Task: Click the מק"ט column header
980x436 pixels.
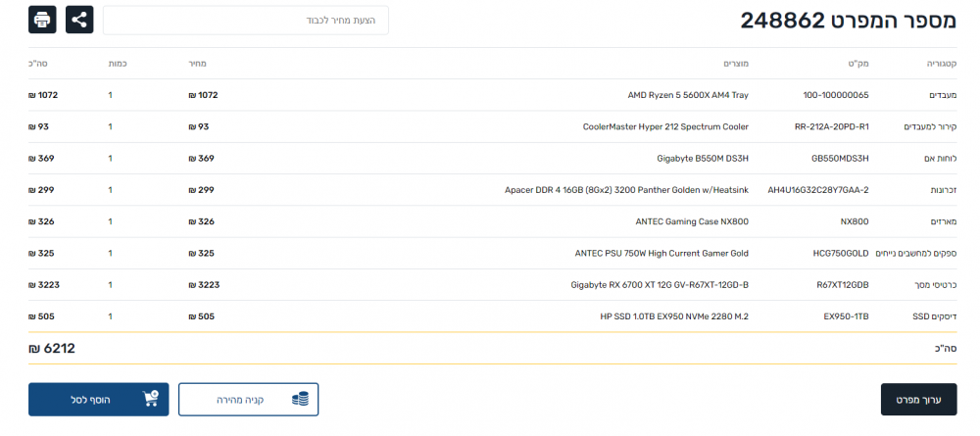Action: click(x=858, y=64)
